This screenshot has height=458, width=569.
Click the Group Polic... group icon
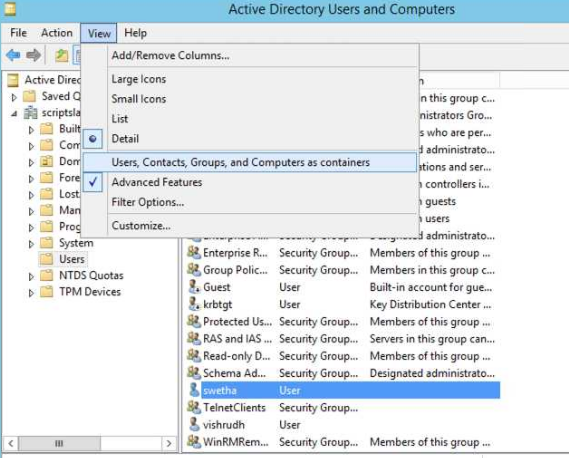coord(194,270)
